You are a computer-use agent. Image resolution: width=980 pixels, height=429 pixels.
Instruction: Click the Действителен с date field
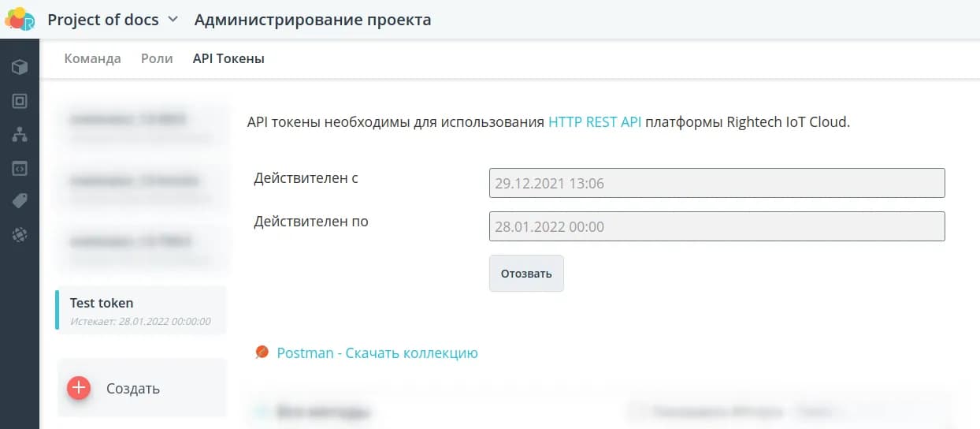tap(716, 183)
